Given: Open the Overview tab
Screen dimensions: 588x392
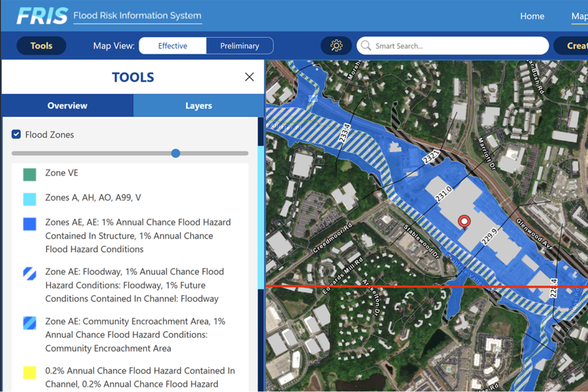Looking at the screenshot, I should pos(67,106).
